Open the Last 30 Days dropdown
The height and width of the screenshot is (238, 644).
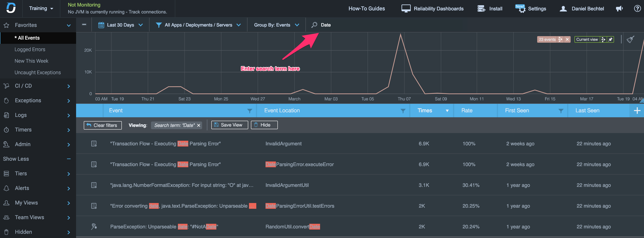coord(120,25)
